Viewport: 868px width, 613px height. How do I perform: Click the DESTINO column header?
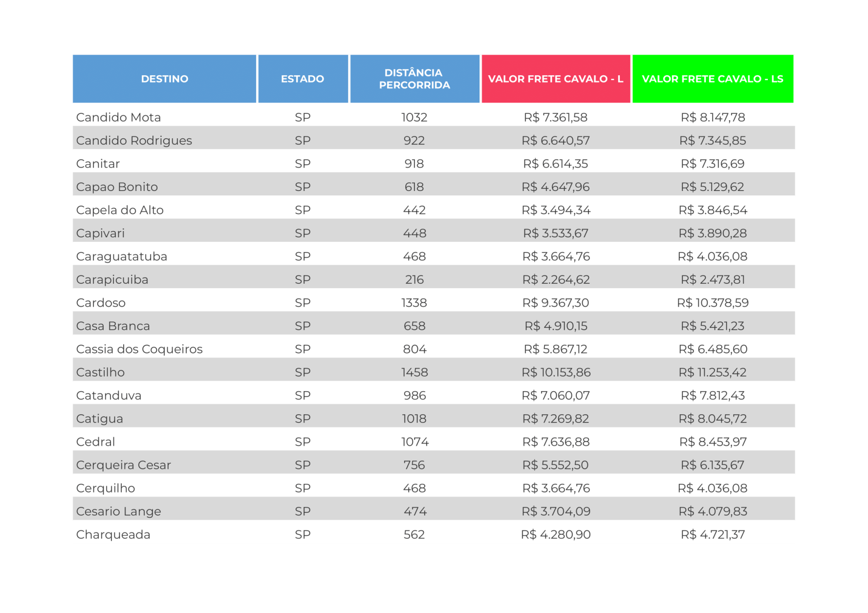pos(164,79)
